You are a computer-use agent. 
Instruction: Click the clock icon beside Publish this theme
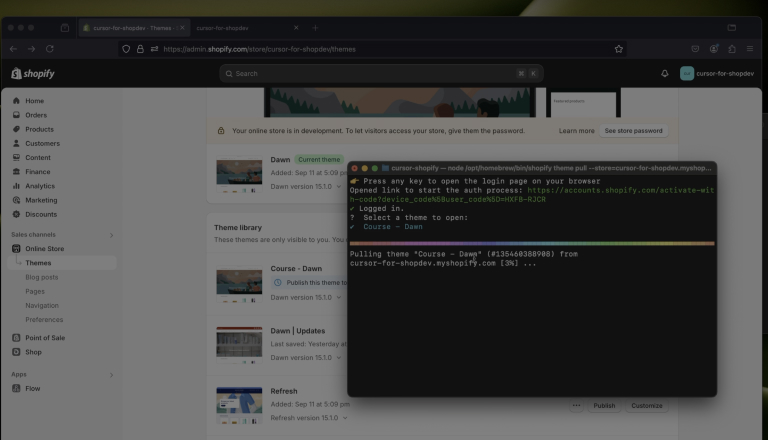(x=278, y=283)
